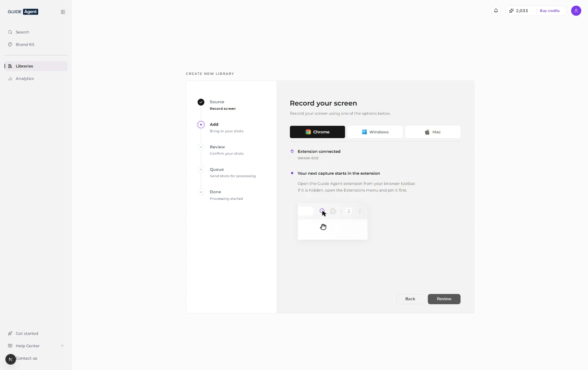Click the credits sparkle icon showing 2,033
This screenshot has width=588, height=370.
pos(512,11)
